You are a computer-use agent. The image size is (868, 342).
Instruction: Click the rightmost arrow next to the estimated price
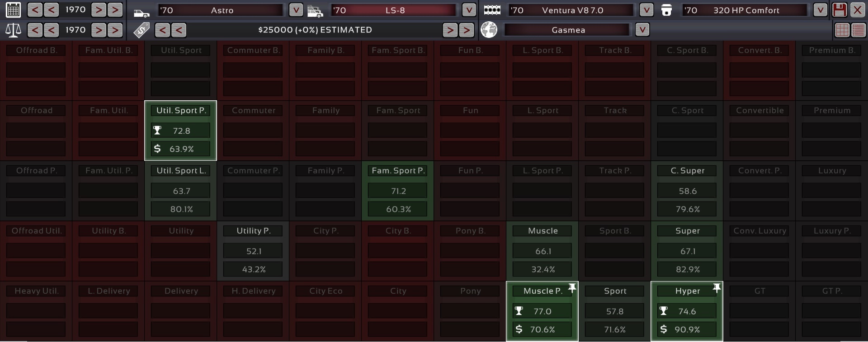coord(466,30)
